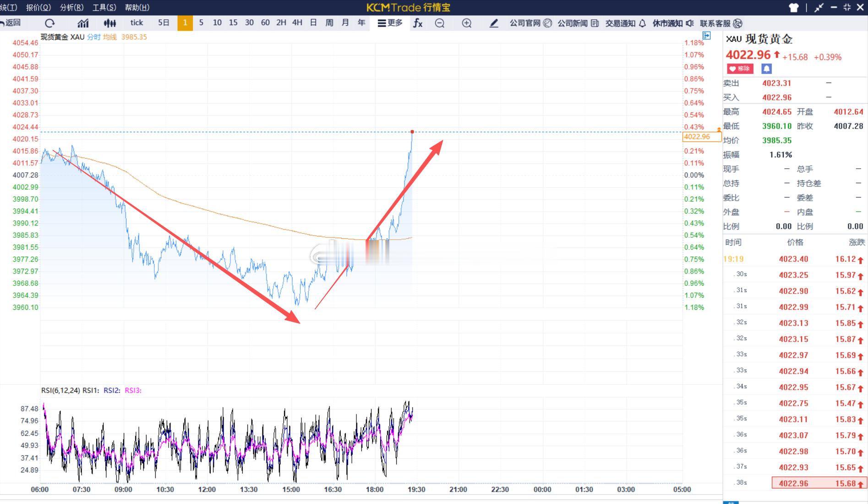Open 公司官网 company website
Image resolution: width=868 pixels, height=504 pixels.
pos(531,23)
